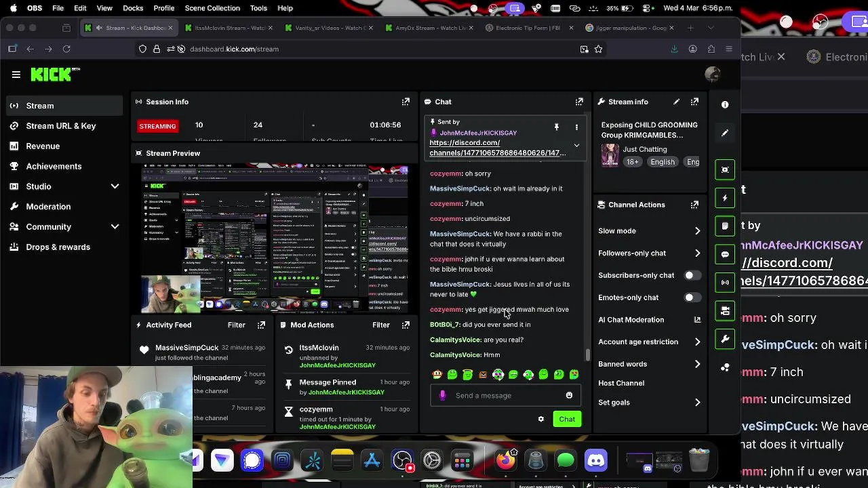The image size is (868, 488).
Task: Click browser address bar URL
Action: (x=234, y=49)
